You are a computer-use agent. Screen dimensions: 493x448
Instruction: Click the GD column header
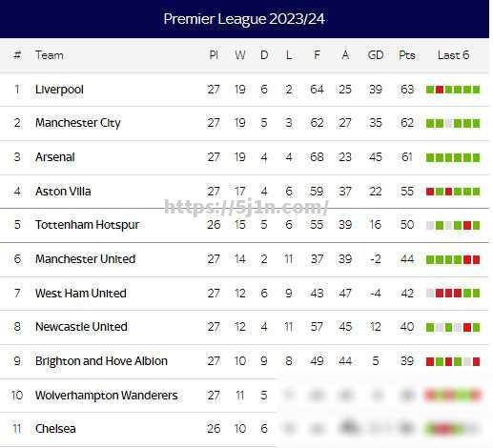point(376,55)
